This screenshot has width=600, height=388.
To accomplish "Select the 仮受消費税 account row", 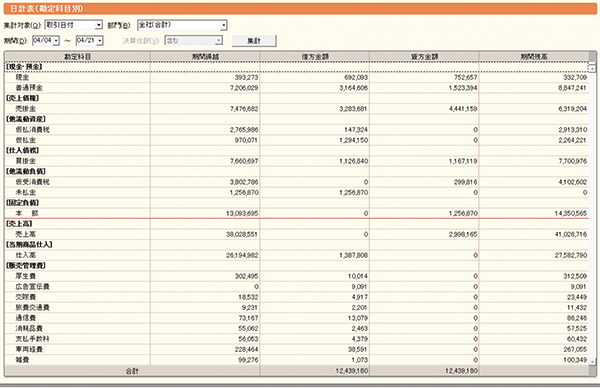I will click(x=296, y=182).
